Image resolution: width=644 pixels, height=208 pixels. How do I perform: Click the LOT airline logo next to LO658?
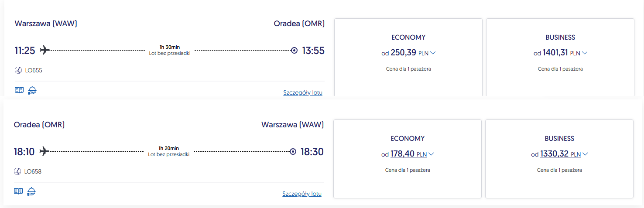[17, 171]
